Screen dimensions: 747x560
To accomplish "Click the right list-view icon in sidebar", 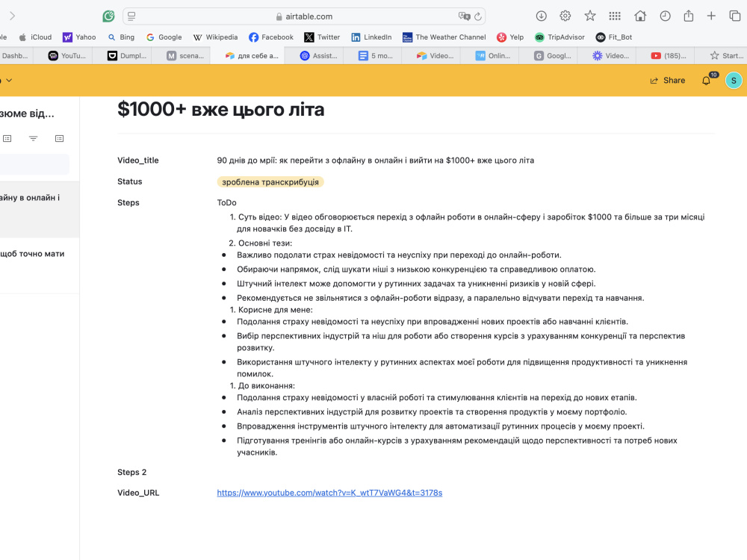I will (59, 139).
